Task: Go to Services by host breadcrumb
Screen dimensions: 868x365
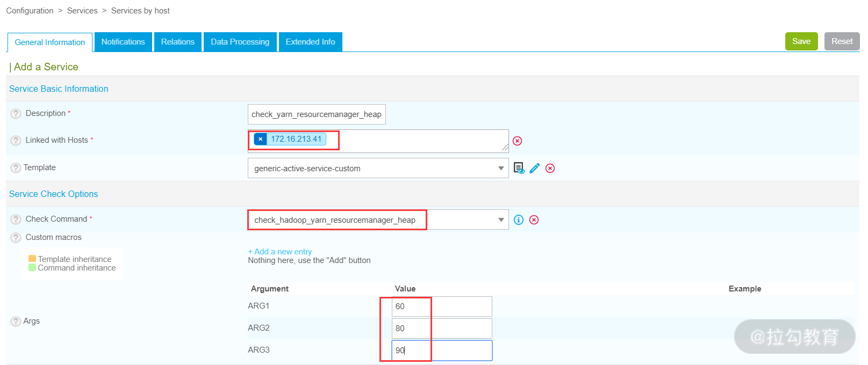Action: [x=140, y=11]
